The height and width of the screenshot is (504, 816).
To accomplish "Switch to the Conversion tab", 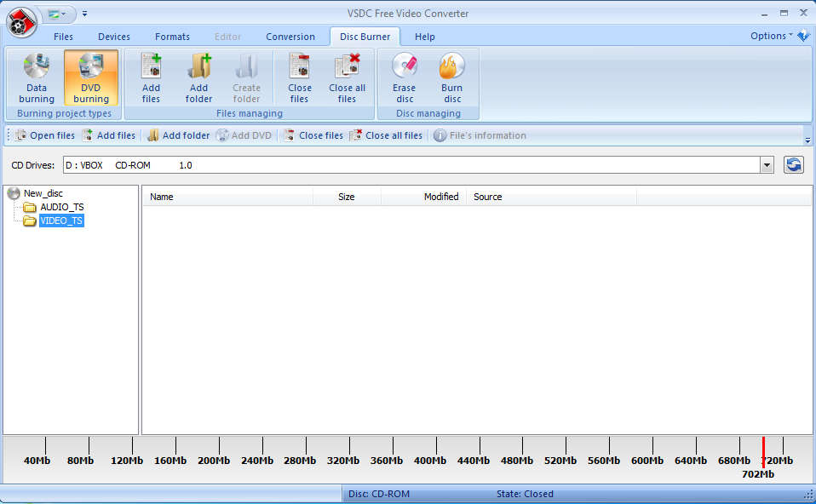I will click(x=290, y=37).
